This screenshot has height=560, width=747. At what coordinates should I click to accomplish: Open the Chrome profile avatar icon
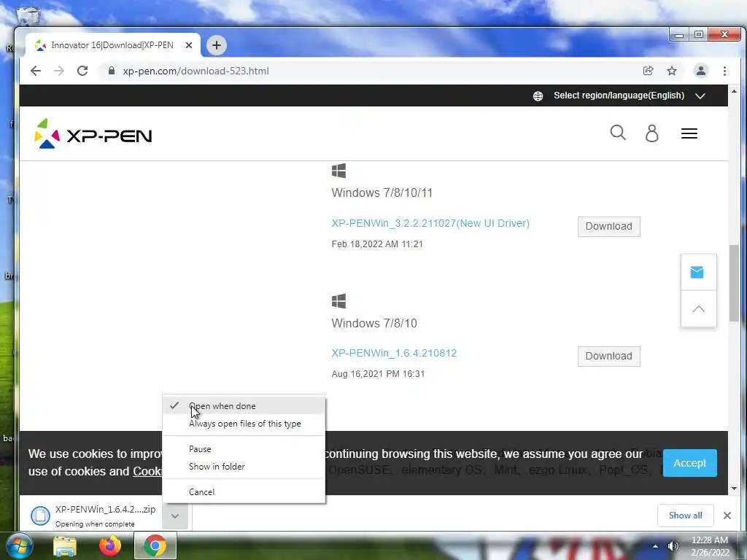tap(701, 71)
